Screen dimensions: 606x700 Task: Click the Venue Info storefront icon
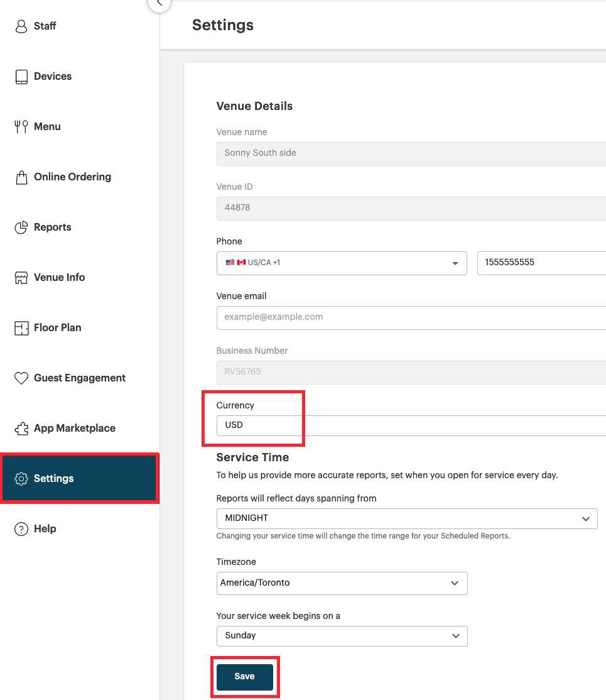[22, 277]
